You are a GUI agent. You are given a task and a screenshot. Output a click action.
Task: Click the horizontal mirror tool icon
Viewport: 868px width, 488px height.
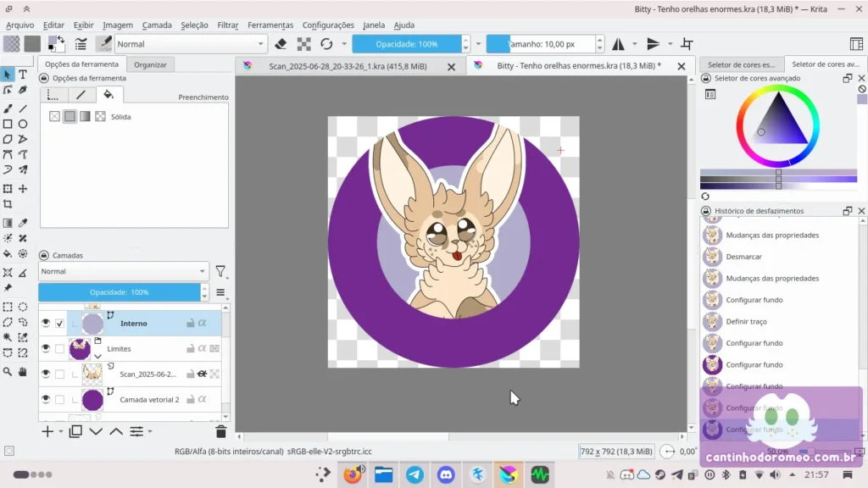click(618, 44)
